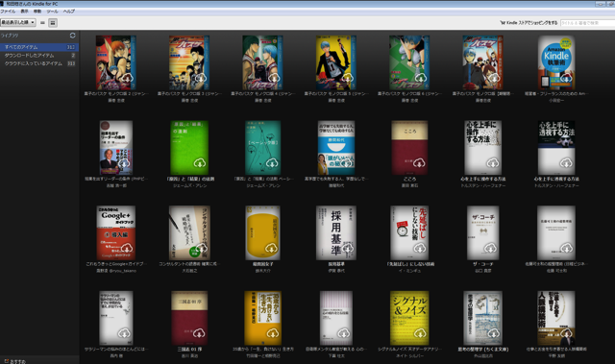
Task: Click the Kindle Store shopping cart icon
Action: [503, 23]
